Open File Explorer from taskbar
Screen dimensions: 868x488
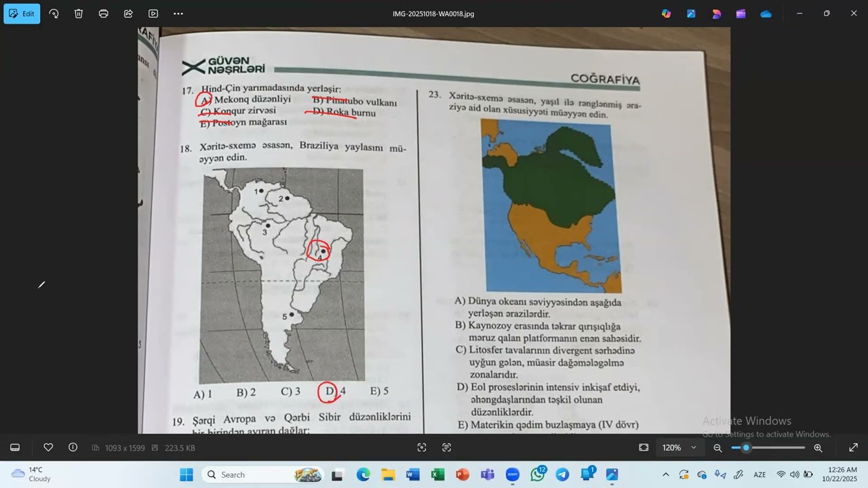pos(388,474)
